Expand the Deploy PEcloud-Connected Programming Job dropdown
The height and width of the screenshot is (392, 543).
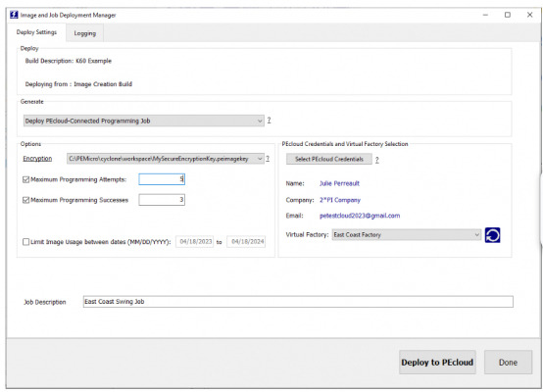(x=144, y=121)
